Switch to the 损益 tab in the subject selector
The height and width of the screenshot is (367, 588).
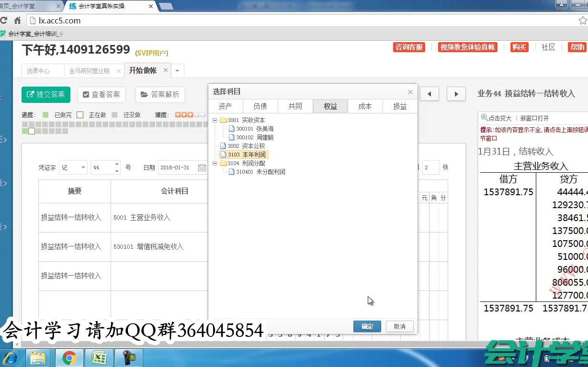(x=400, y=106)
